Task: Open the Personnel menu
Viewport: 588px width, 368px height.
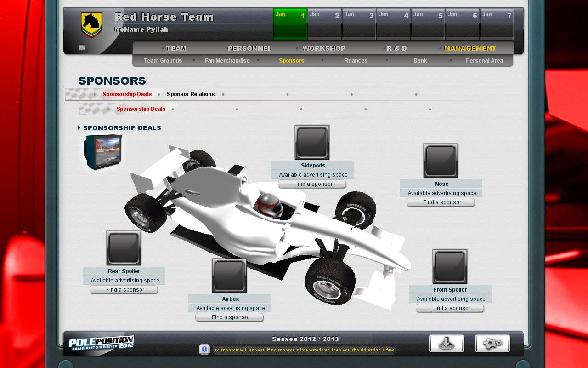Action: tap(249, 48)
